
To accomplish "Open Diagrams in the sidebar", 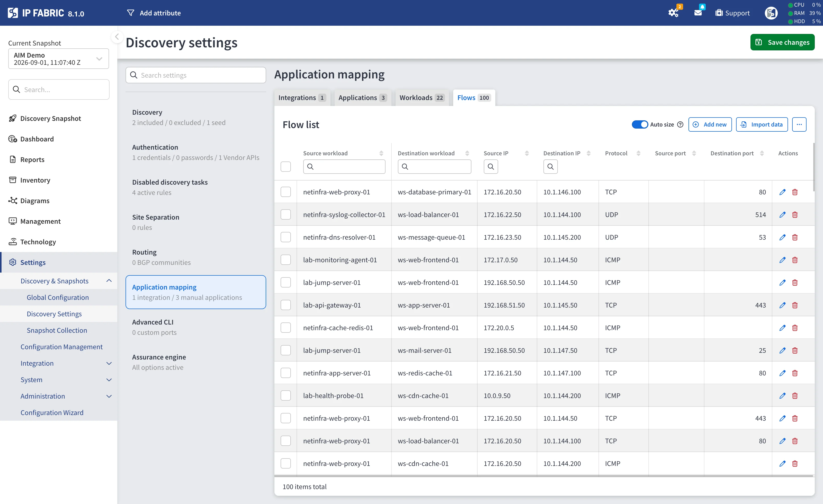I will click(x=35, y=201).
